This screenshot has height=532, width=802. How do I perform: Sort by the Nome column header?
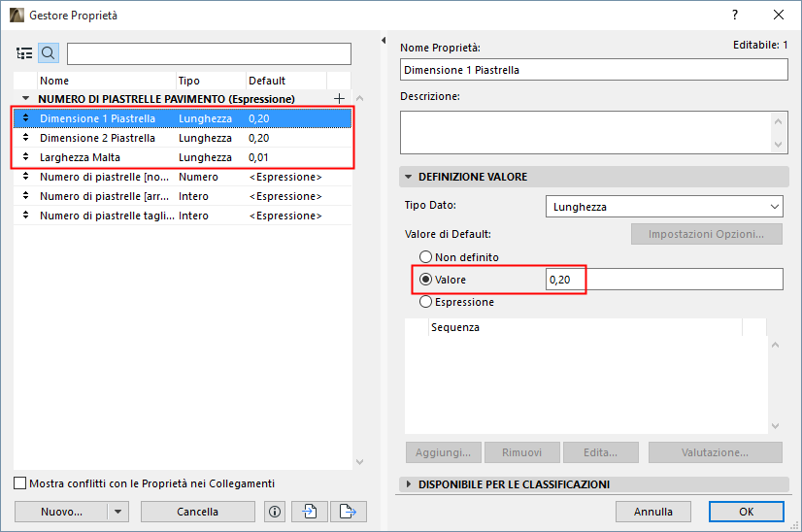coord(107,81)
